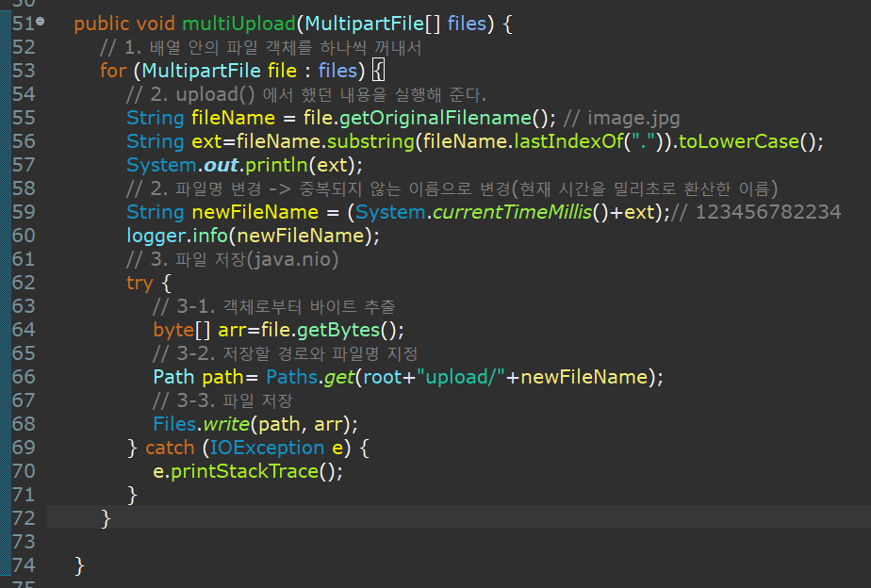The width and height of the screenshot is (871, 588).
Task: Click the getOriginalFilename method call
Action: pos(435,118)
